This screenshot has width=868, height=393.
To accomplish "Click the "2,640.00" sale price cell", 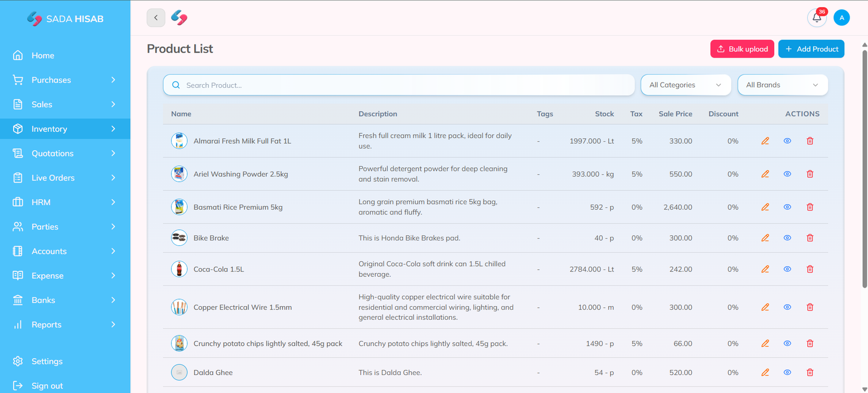I will click(678, 207).
